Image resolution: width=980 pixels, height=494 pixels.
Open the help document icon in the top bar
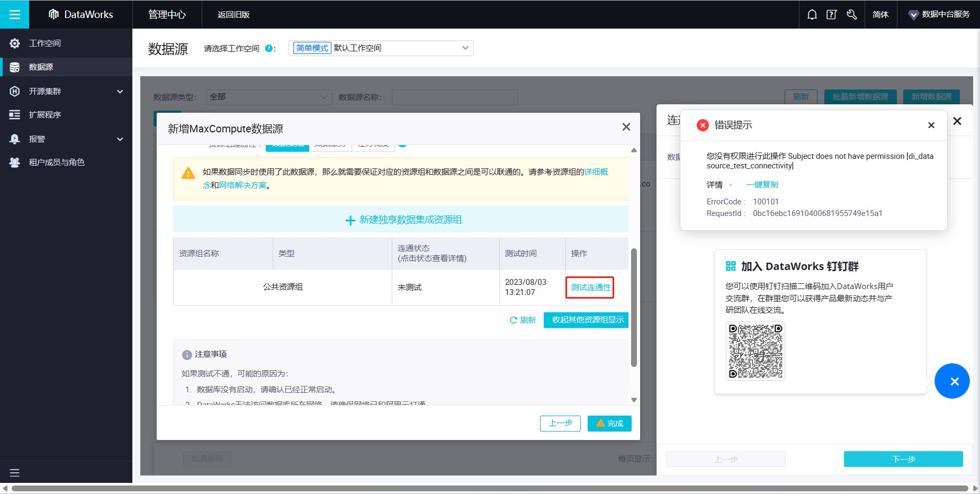pyautogui.click(x=832, y=14)
